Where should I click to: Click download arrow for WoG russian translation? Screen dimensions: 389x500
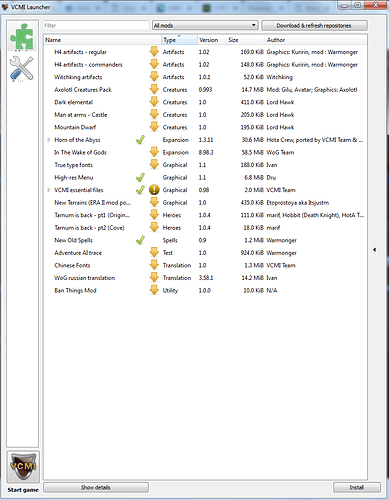pos(154,278)
